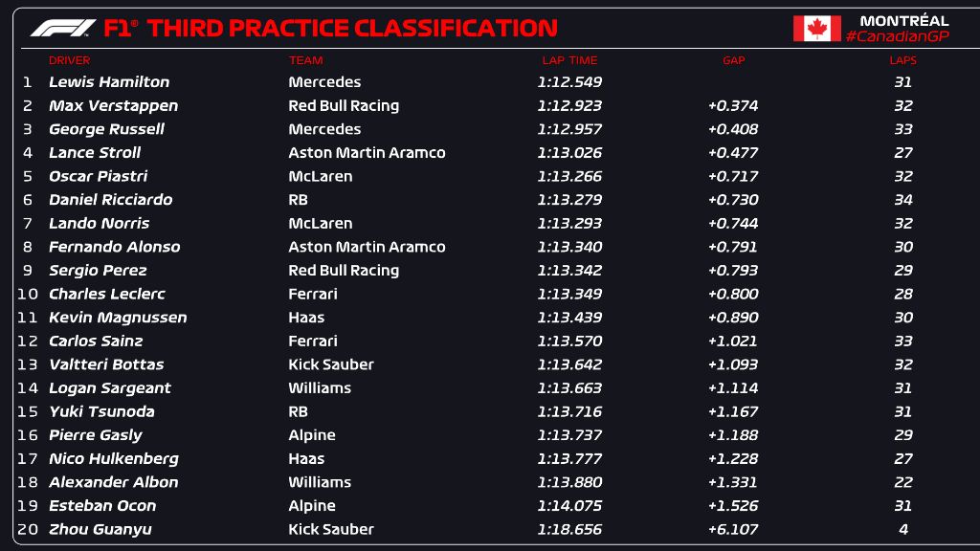Image resolution: width=980 pixels, height=551 pixels.
Task: Select Kevin Magnussen's row
Action: pyautogui.click(x=118, y=318)
